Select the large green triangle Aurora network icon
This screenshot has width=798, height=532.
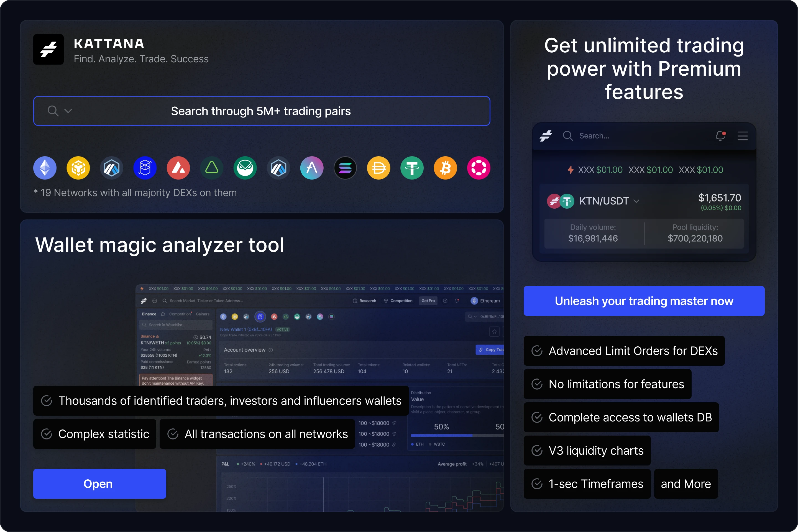(212, 168)
